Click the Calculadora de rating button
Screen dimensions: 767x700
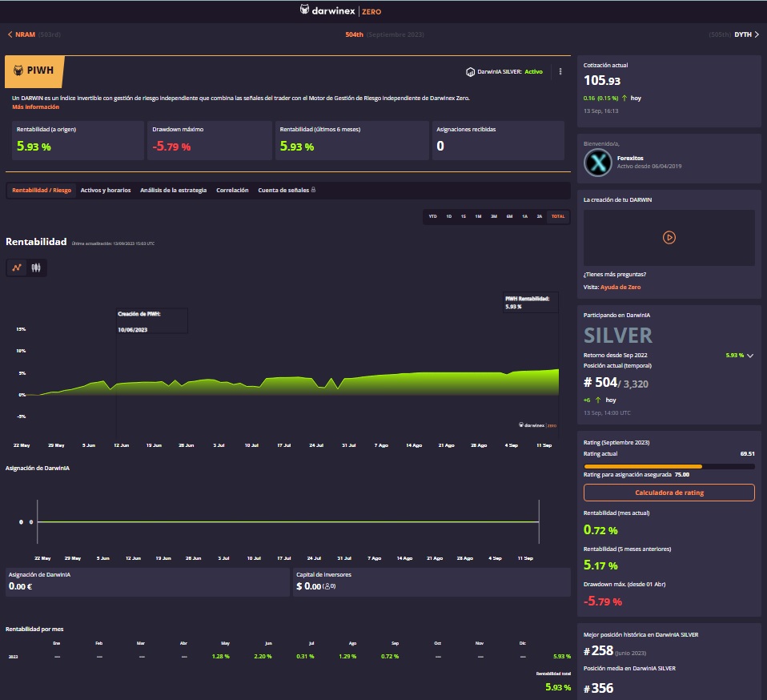tap(669, 493)
